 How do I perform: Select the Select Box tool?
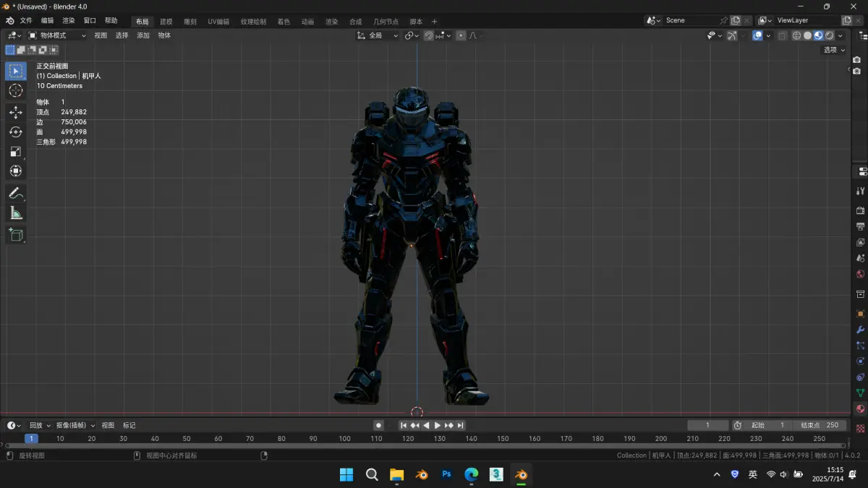(x=16, y=71)
